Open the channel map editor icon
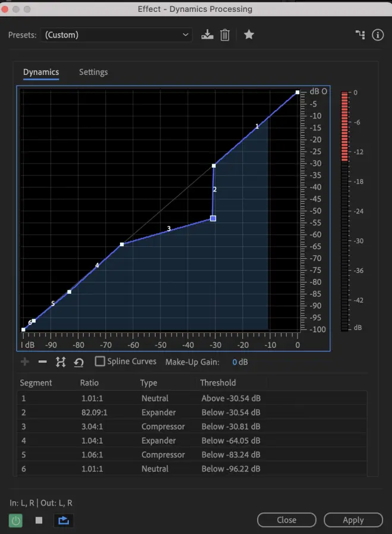Screen dimensions: 392x534 point(360,35)
